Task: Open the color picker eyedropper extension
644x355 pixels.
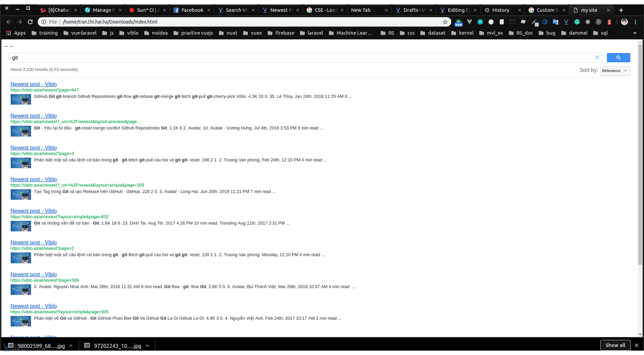Action: [535, 22]
